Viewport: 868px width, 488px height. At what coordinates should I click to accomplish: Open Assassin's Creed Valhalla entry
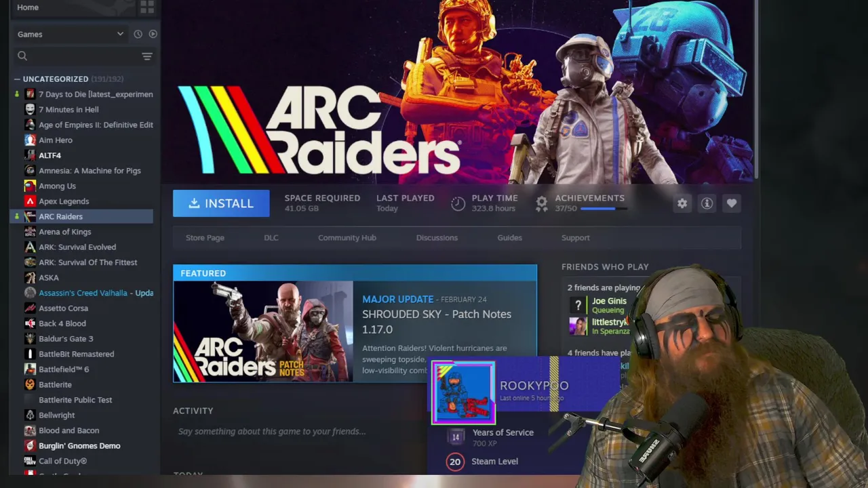(96, 293)
